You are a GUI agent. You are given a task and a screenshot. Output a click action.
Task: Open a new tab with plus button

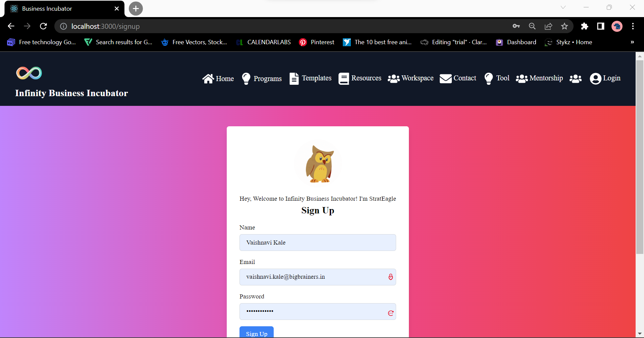(x=136, y=9)
